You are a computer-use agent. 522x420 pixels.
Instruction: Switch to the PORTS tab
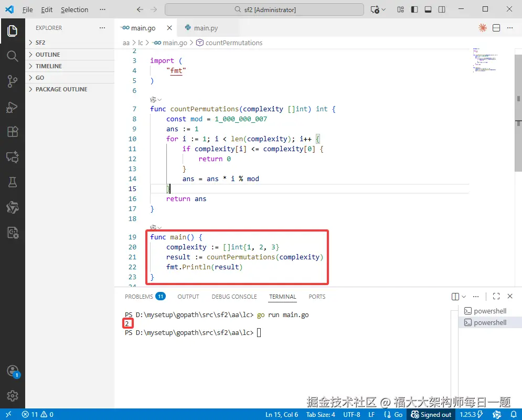(x=316, y=297)
